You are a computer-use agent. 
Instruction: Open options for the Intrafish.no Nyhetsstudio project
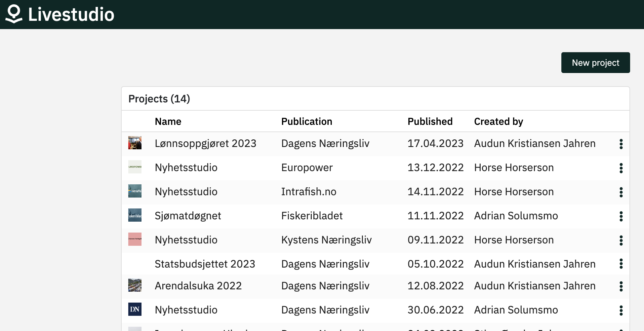click(621, 192)
